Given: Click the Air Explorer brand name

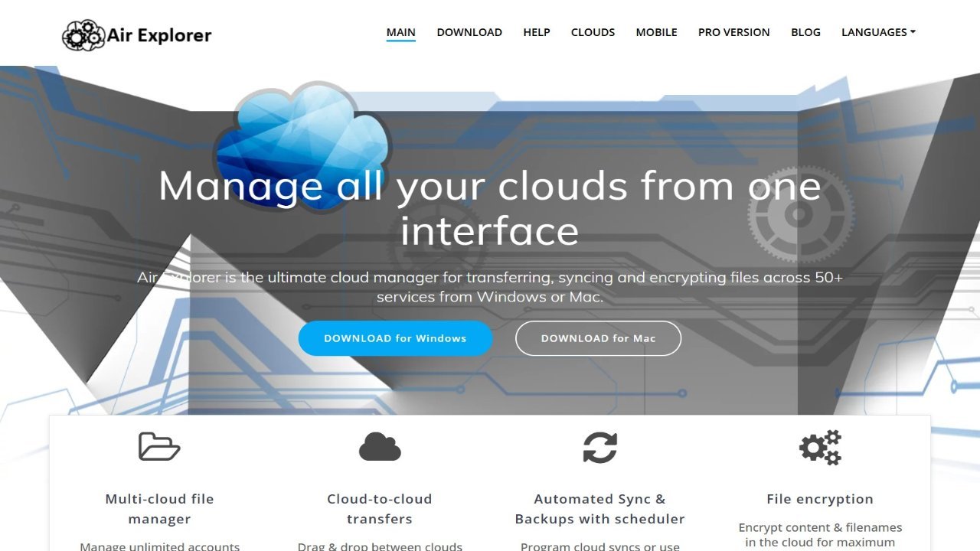Looking at the screenshot, I should click(x=159, y=34).
